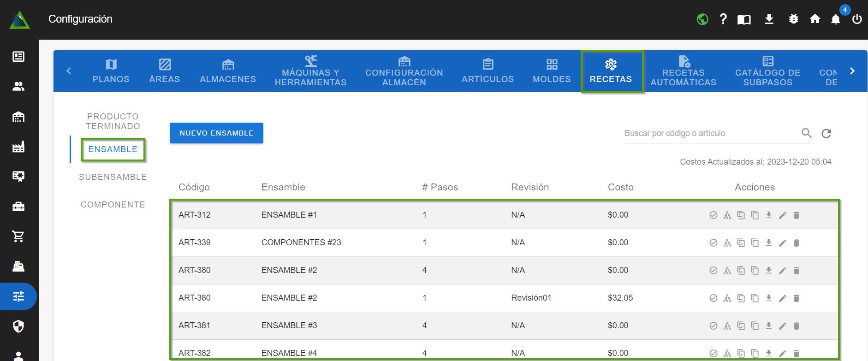
Task: Click check-circle icon on COMPONENTES #23 row
Action: tap(713, 243)
